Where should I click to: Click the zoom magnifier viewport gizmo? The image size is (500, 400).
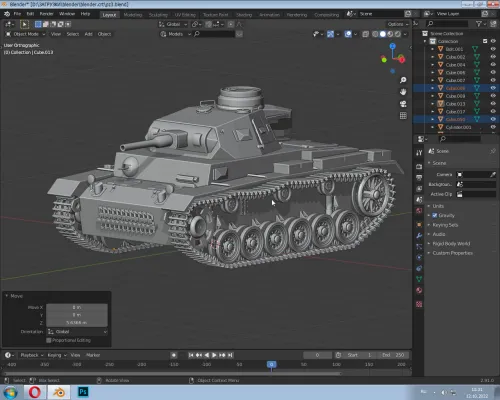[x=403, y=80]
